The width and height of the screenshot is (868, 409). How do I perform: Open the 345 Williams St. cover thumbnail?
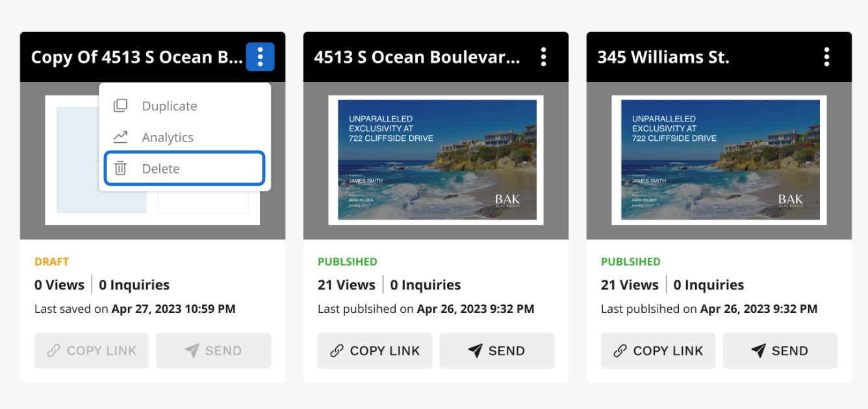coord(719,160)
